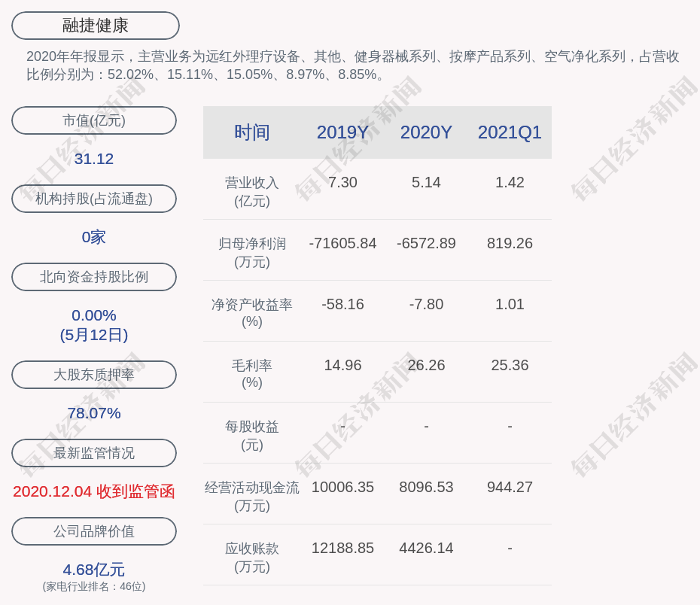Image resolution: width=700 pixels, height=605 pixels.
Task: Click the red 2020.12.04 收到监管函 notice
Action: click(x=94, y=491)
